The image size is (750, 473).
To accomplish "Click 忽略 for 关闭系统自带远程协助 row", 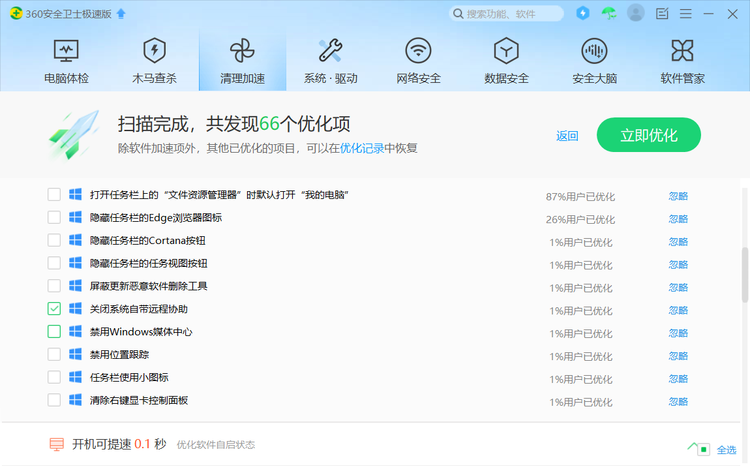I will (678, 310).
